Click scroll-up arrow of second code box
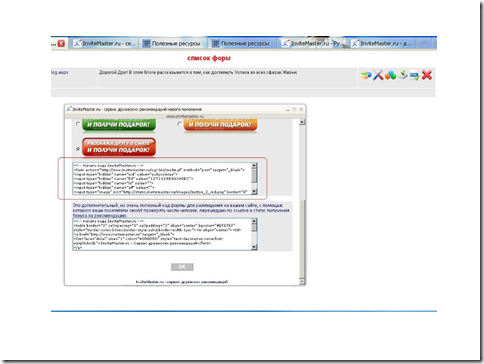Screen dimensions: 484x364 (x=254, y=221)
